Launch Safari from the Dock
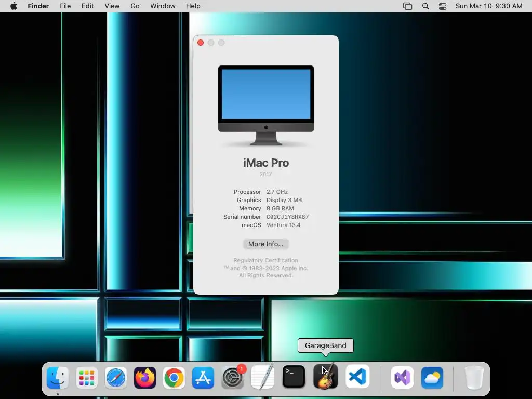The image size is (532, 399). click(116, 377)
